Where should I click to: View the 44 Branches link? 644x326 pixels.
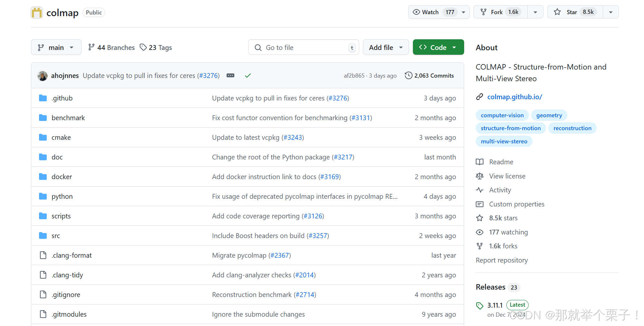112,48
